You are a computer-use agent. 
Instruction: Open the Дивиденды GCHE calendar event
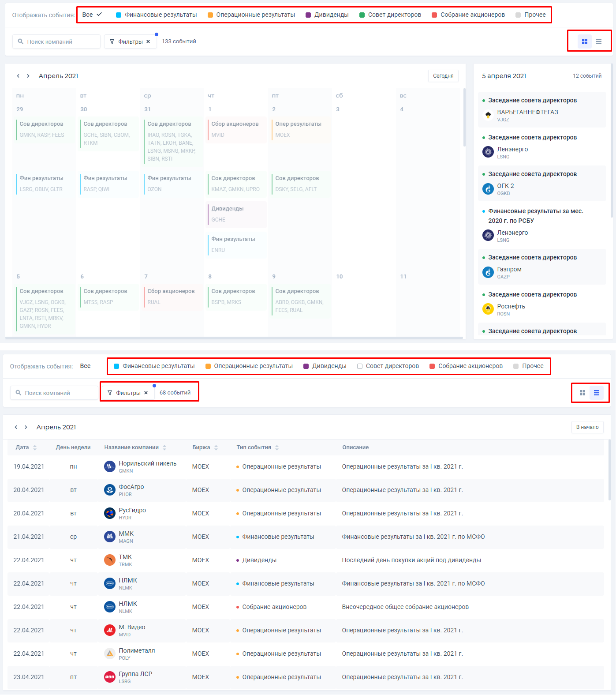pyautogui.click(x=236, y=214)
